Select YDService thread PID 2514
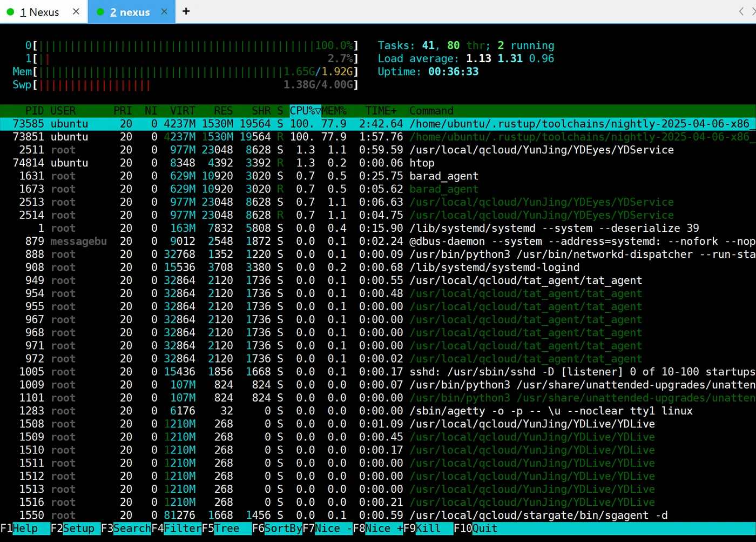 (378, 215)
